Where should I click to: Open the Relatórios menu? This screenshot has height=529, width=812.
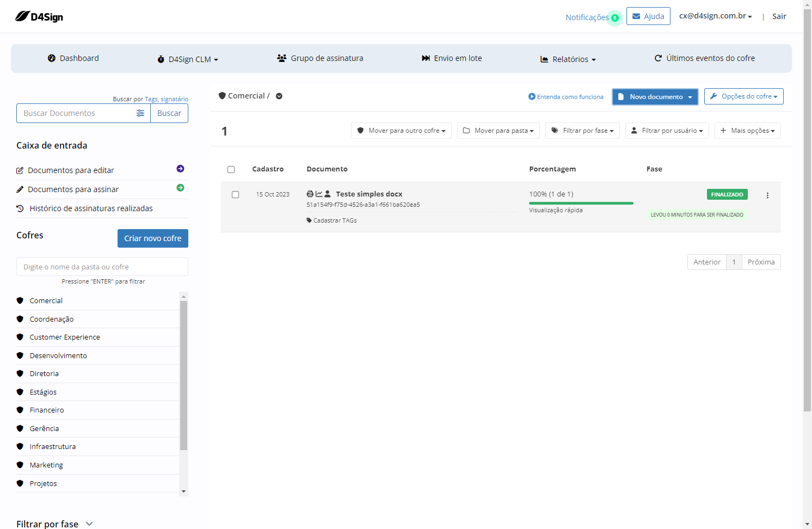pos(568,59)
